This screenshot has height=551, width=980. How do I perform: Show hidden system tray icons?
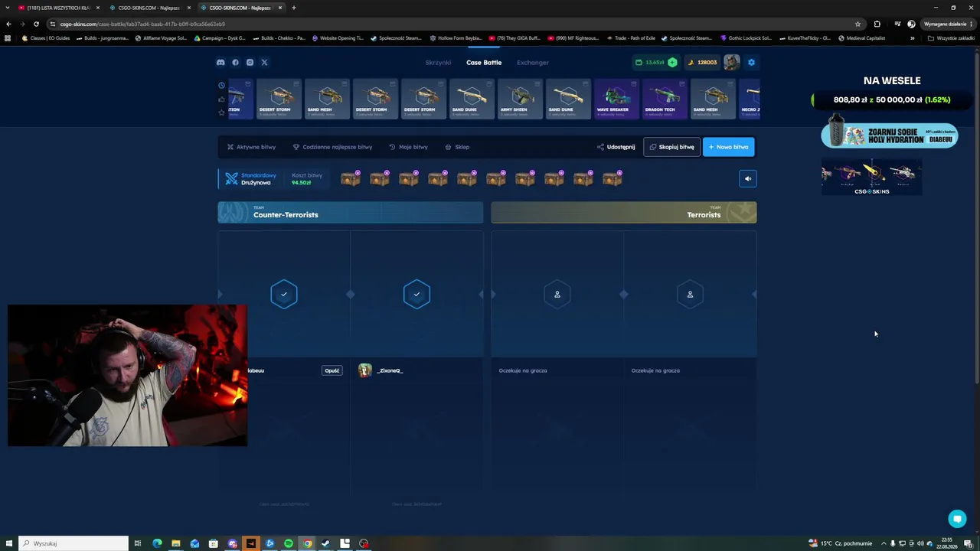(883, 543)
